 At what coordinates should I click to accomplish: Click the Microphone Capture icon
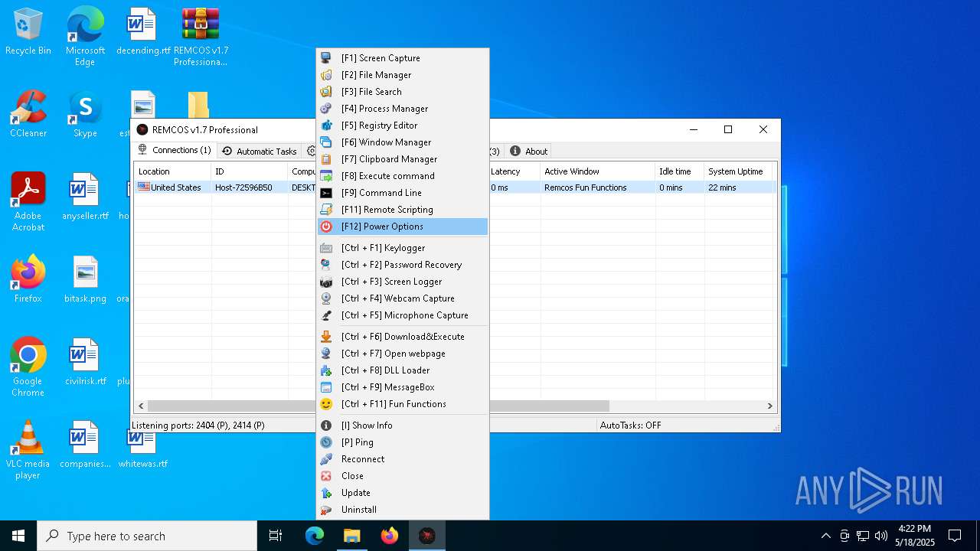(x=326, y=315)
